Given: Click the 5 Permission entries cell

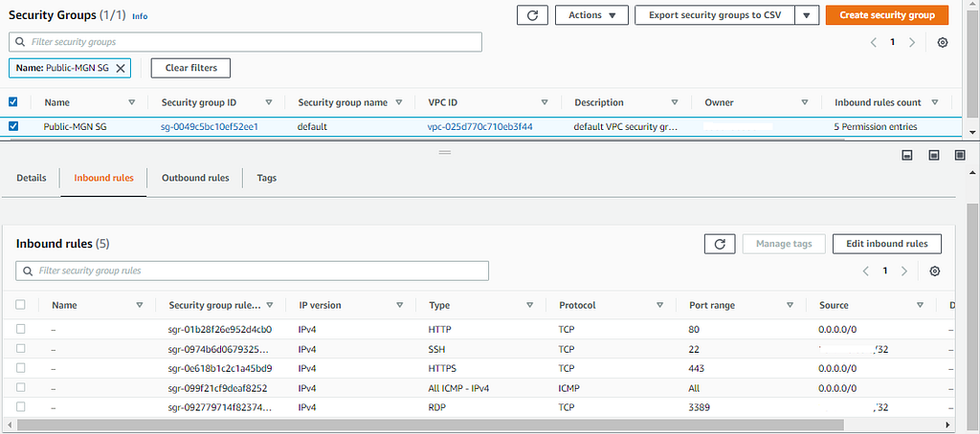Looking at the screenshot, I should pos(876,127).
